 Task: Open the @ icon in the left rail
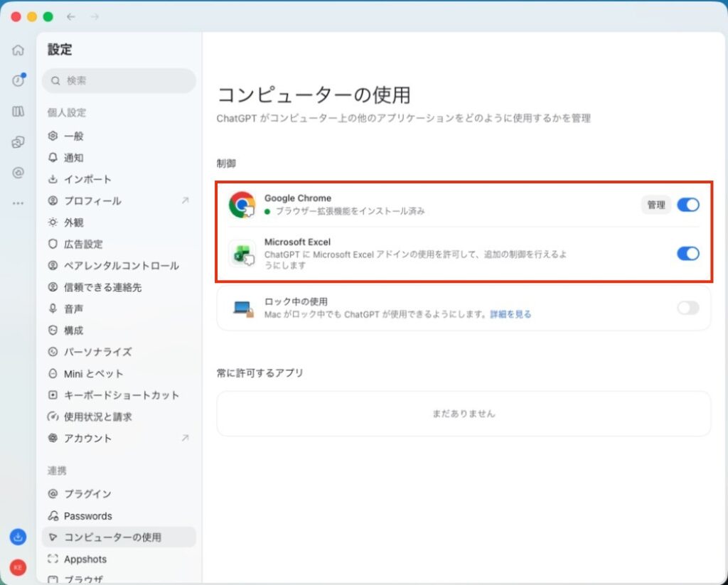coord(18,173)
